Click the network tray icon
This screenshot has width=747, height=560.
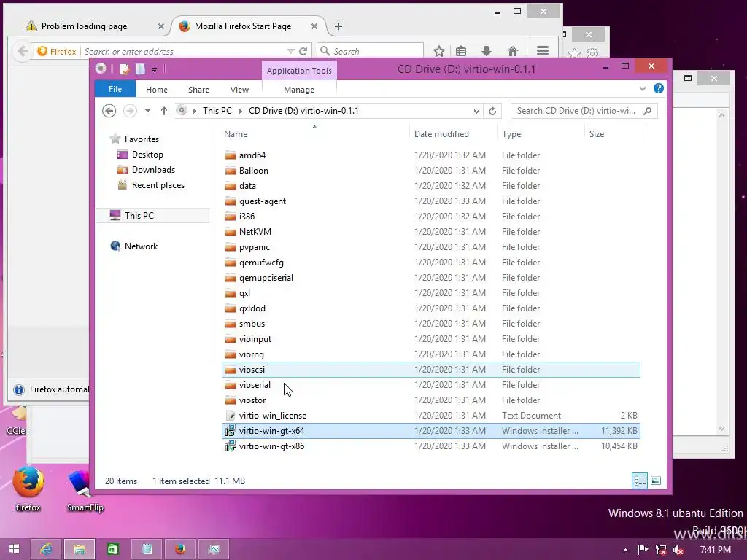[x=661, y=550]
